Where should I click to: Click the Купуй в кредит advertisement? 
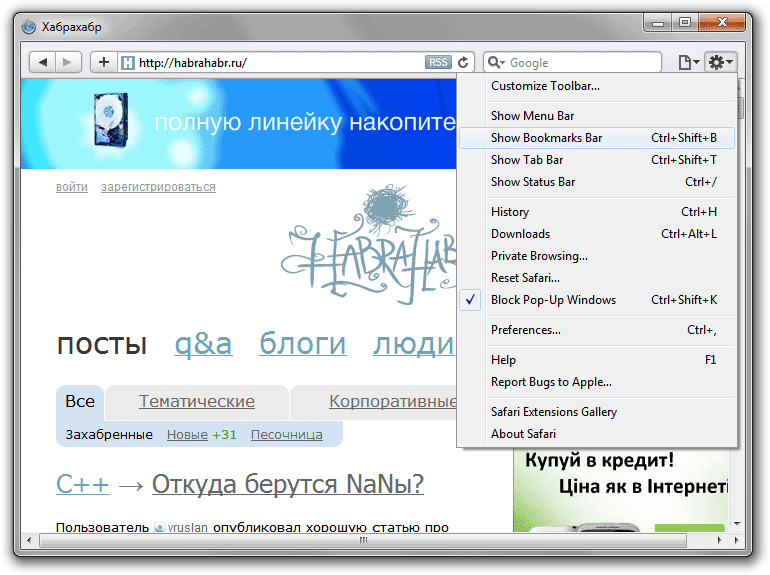click(x=621, y=490)
